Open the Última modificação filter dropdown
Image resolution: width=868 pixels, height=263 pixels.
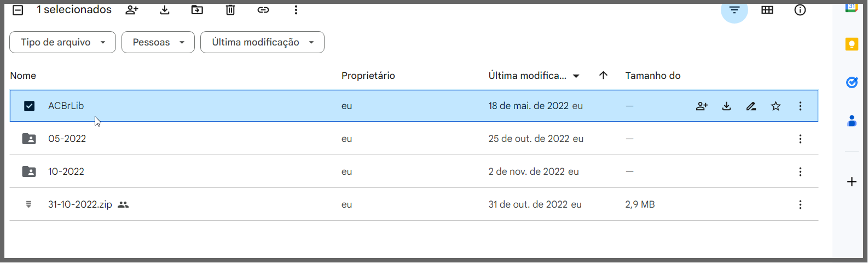coord(262,42)
